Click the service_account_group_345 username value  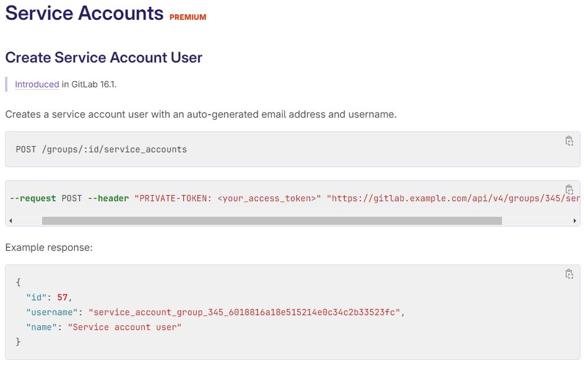click(x=246, y=312)
